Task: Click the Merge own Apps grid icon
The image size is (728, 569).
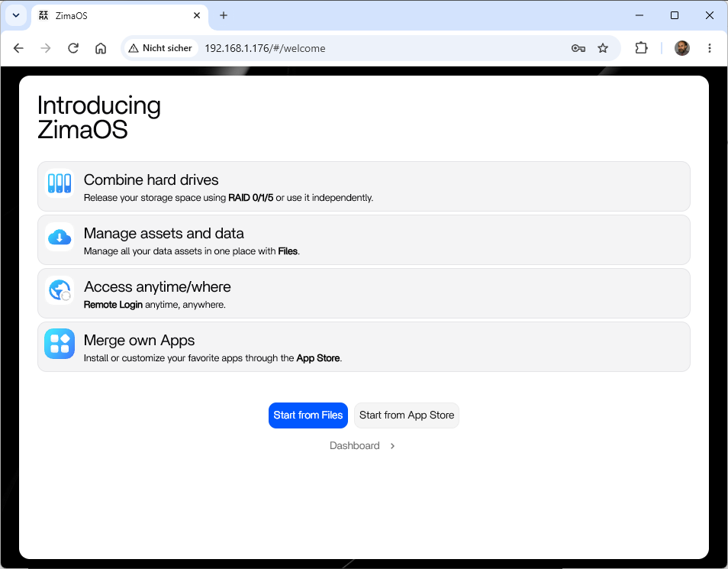Action: click(x=60, y=344)
